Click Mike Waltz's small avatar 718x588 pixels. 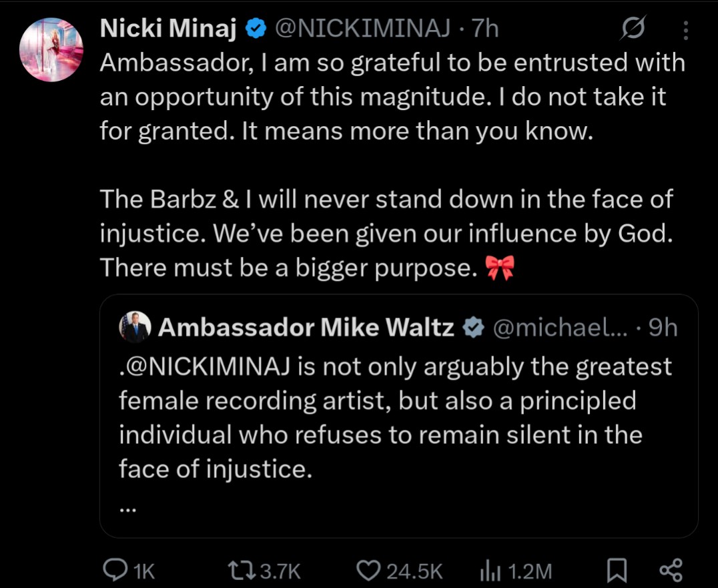pos(135,327)
